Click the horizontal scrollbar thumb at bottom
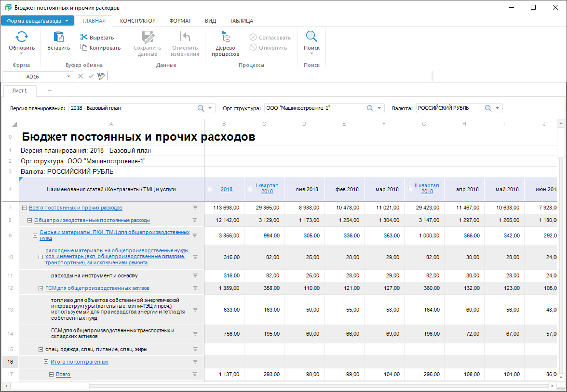567x392 pixels. coord(50,386)
